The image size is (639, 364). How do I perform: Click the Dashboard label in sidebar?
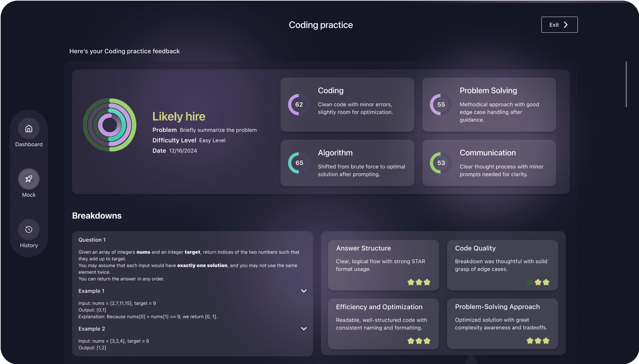tap(29, 144)
